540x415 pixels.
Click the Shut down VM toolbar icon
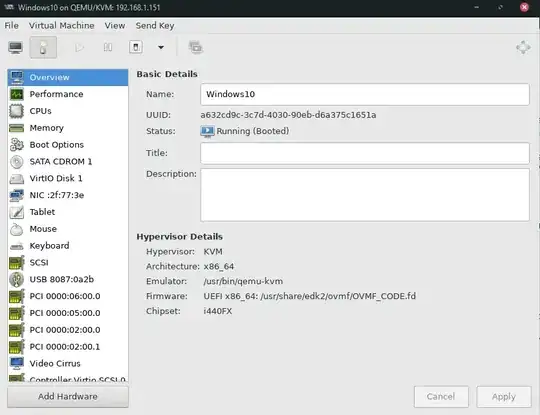point(136,47)
